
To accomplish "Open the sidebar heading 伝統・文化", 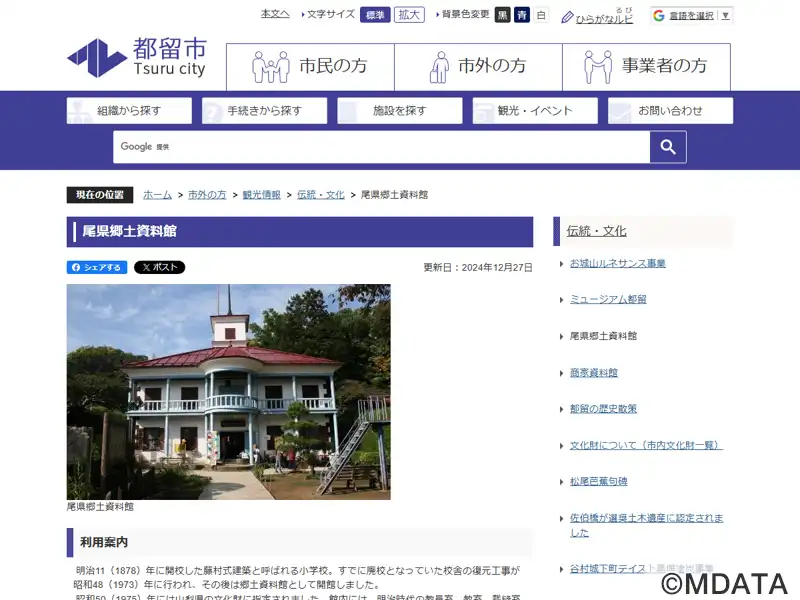I will click(x=596, y=231).
